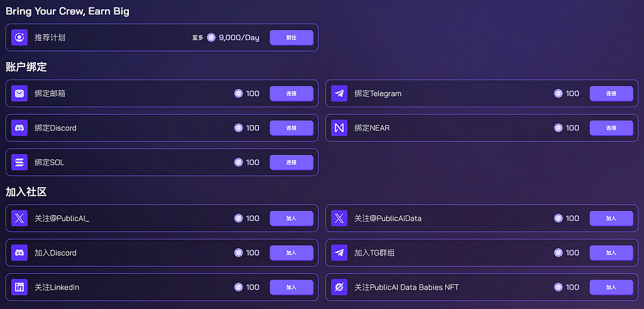Click 连接 button for 绑定邮箱
Image resolution: width=644 pixels, height=309 pixels.
292,94
